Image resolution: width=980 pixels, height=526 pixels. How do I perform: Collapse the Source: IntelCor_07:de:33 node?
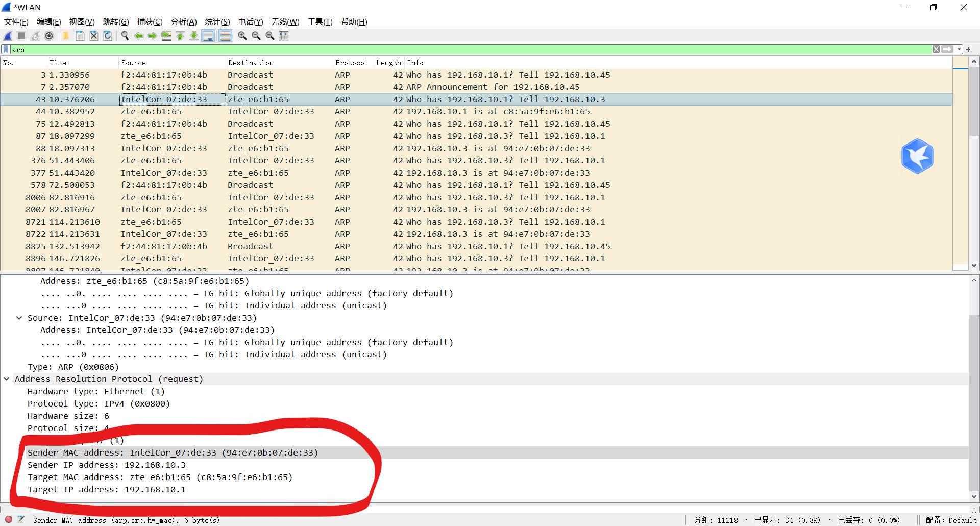tap(19, 318)
